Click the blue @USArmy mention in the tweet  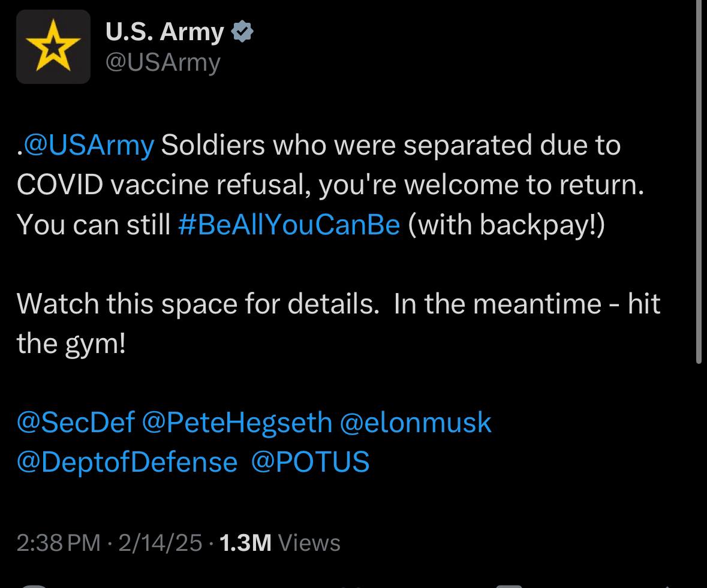[x=88, y=146]
